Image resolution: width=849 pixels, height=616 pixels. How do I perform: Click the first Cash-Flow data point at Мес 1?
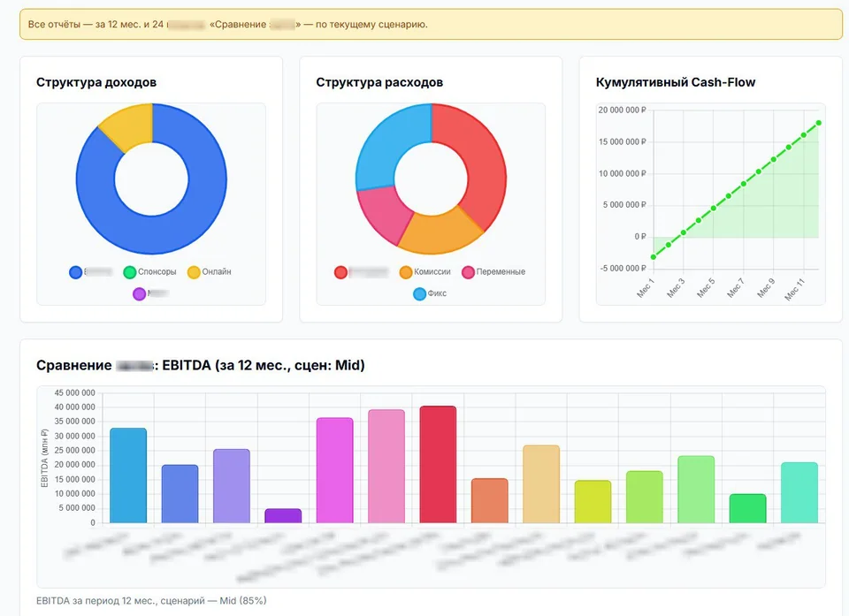point(654,257)
